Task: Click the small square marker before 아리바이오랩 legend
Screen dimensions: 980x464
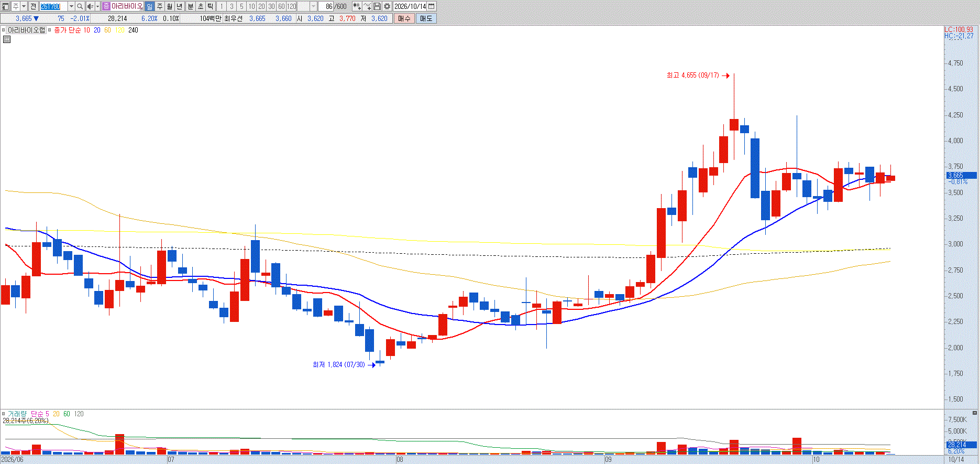Action: 4,30
